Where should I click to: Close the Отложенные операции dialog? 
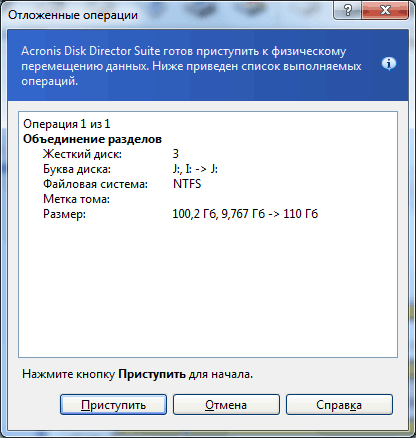tap(385, 10)
